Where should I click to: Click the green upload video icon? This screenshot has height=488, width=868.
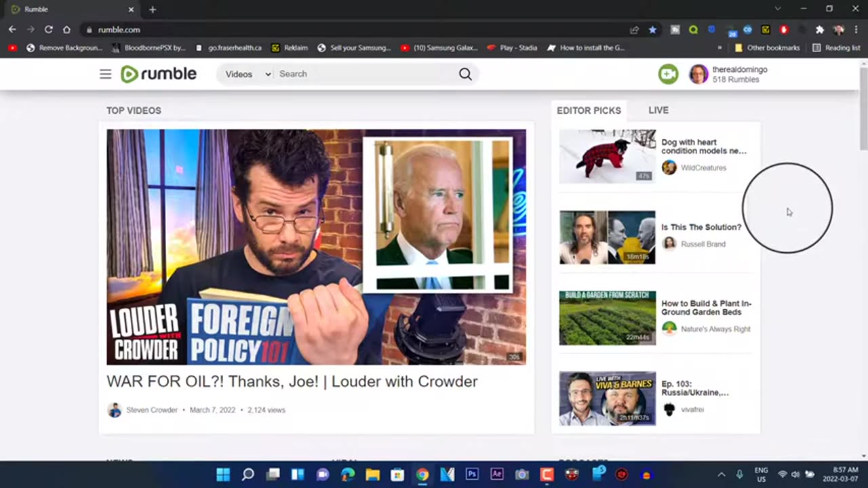point(668,74)
